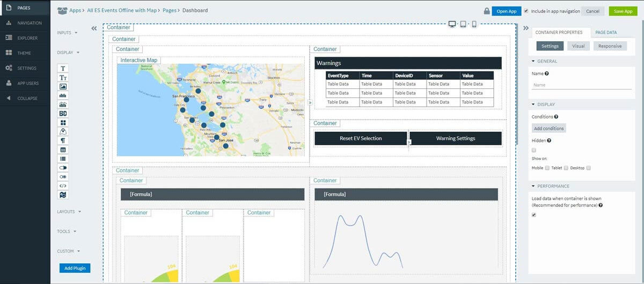Image resolution: width=644 pixels, height=284 pixels.
Task: Click the Cancel button
Action: tap(592, 11)
